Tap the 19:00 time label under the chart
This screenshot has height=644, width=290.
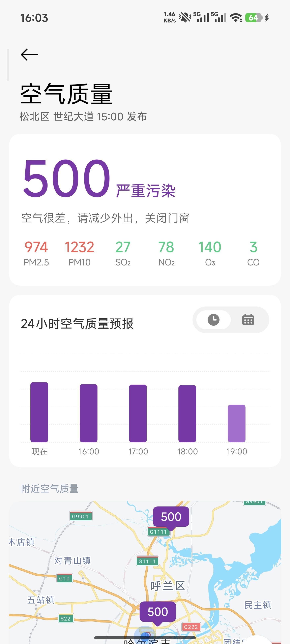pyautogui.click(x=237, y=451)
